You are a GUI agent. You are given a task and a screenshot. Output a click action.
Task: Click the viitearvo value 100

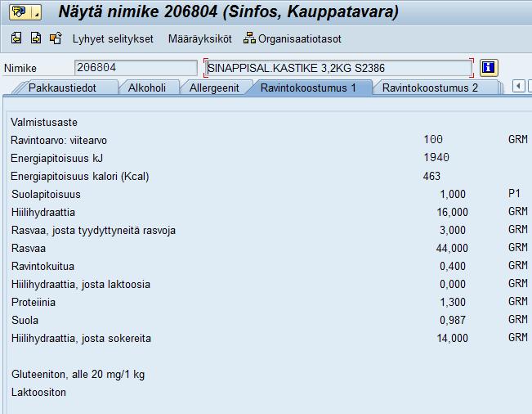(x=433, y=140)
